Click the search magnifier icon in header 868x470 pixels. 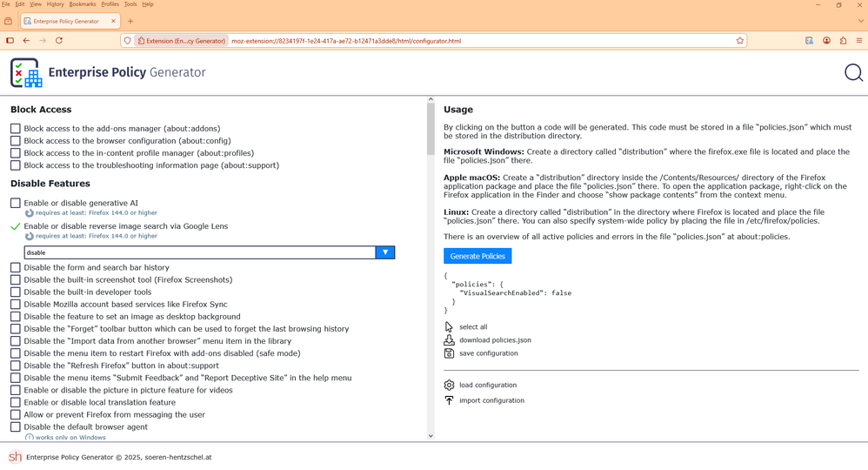853,73
